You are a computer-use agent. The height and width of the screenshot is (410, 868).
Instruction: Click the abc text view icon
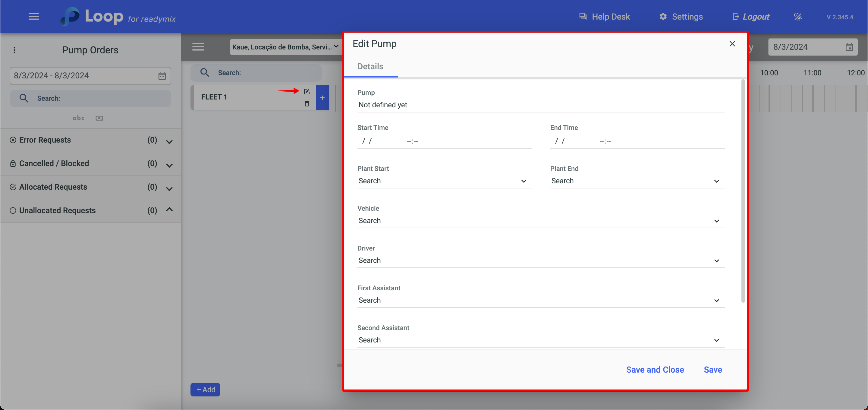[78, 118]
